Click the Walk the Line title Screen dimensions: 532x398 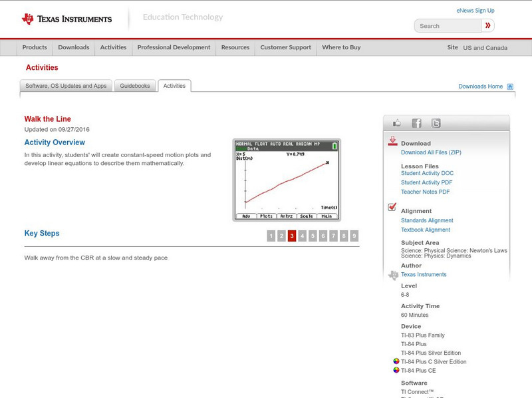click(x=47, y=119)
